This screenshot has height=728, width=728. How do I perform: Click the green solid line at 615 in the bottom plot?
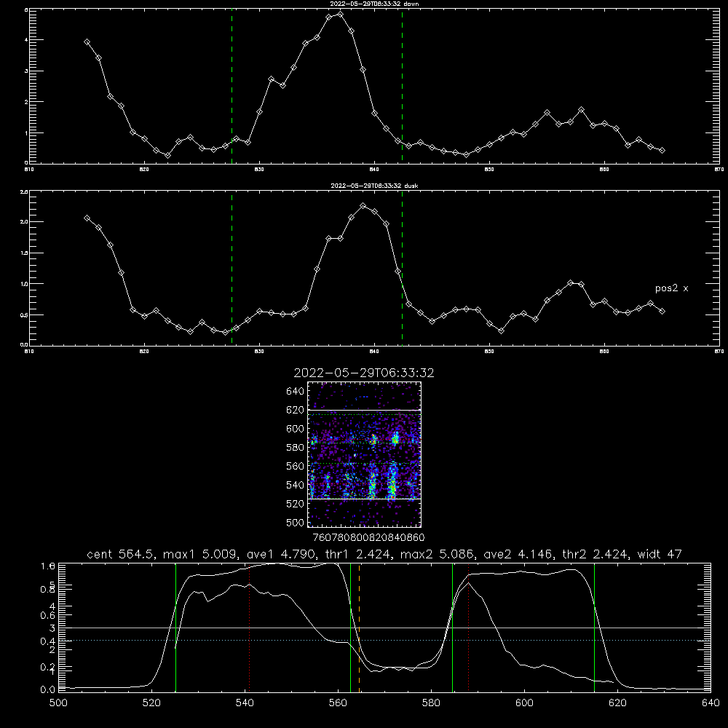(594, 627)
